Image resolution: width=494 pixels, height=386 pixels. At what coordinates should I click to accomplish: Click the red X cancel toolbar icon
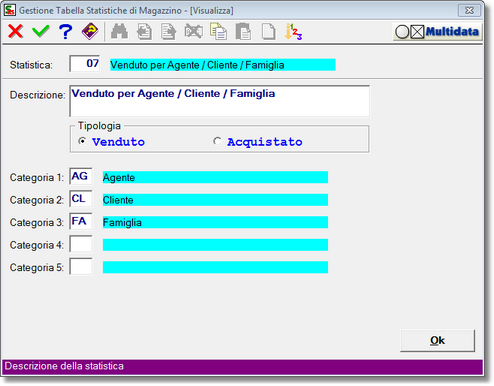pyautogui.click(x=15, y=32)
